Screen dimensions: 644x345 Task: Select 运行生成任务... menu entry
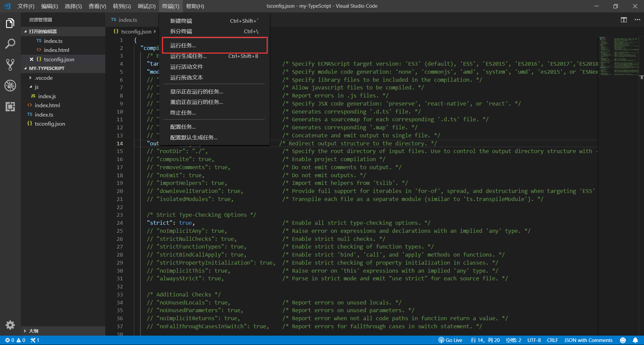pos(214,56)
